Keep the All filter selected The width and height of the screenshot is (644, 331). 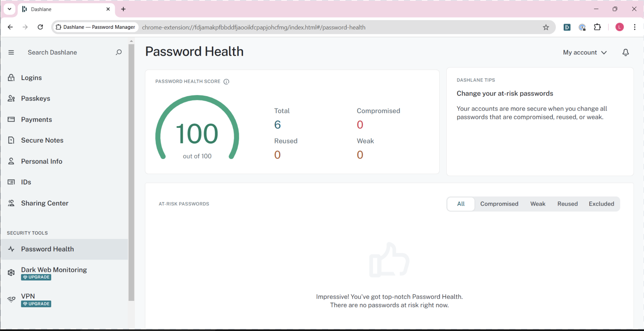(461, 204)
